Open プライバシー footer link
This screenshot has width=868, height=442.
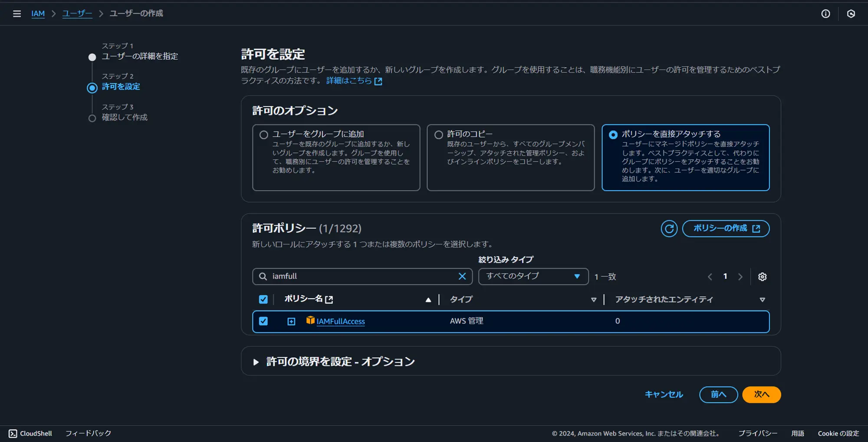(758, 433)
